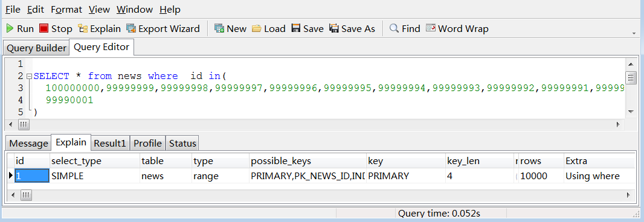Open the Help menu
This screenshot has width=644, height=222.
point(170,10)
